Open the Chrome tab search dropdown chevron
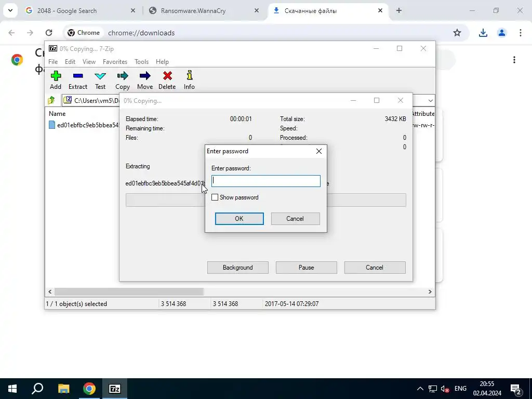532x399 pixels. tap(10, 10)
